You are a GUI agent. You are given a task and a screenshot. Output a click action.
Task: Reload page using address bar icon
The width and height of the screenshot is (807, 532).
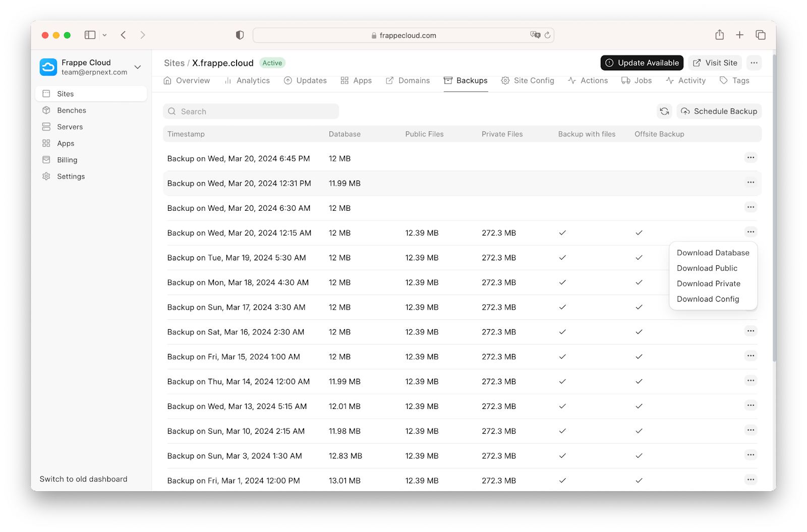[x=547, y=35]
